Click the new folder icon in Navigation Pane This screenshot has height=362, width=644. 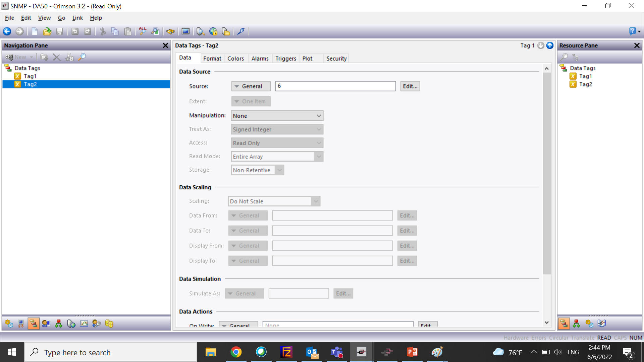pos(44,57)
